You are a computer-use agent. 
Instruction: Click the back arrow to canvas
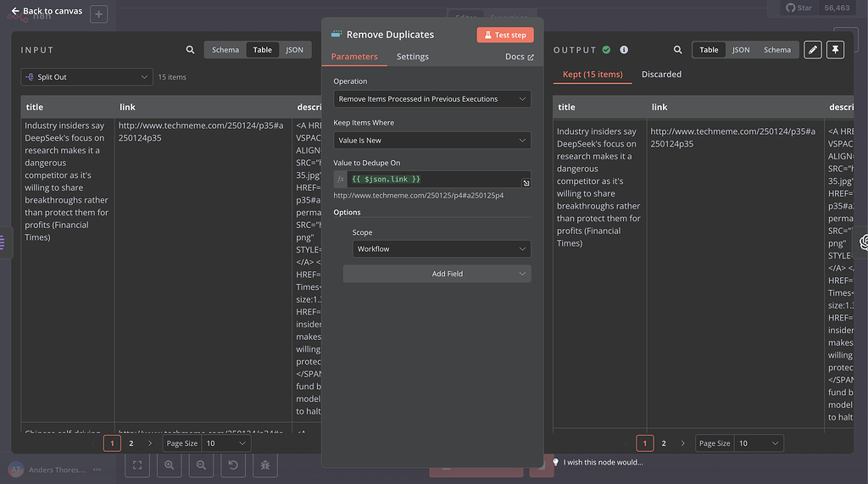pyautogui.click(x=15, y=11)
